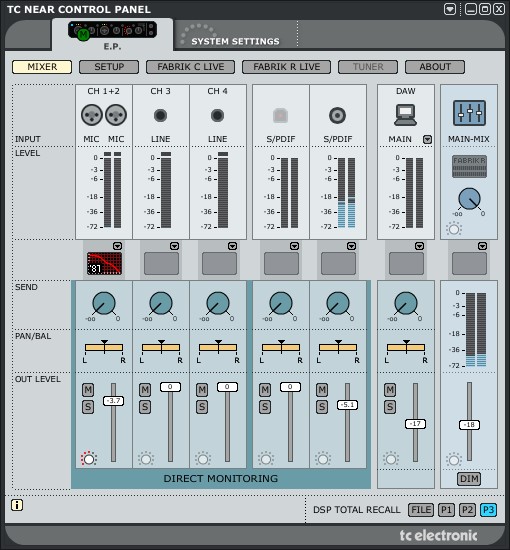
Task: Click the CH 4 link indicator at strip bottom
Action: (203, 458)
